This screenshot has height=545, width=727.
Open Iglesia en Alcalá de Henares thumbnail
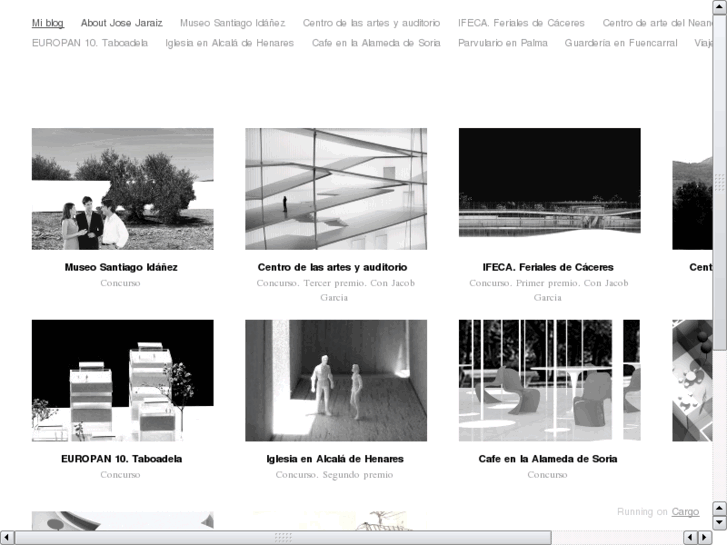coord(336,380)
